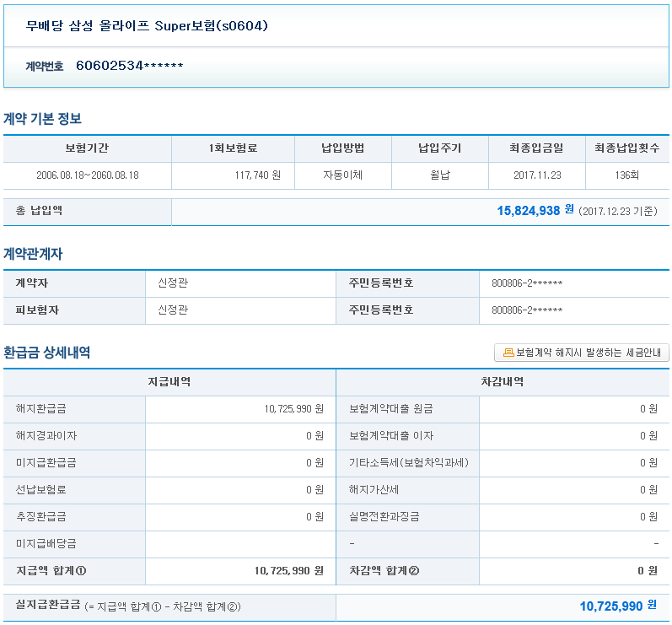Click the 지급내역 column header

[x=169, y=382]
